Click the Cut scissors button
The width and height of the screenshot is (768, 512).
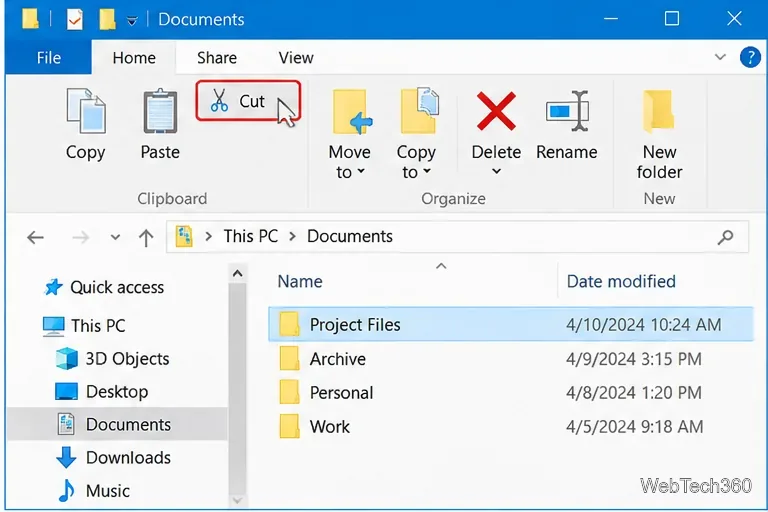pos(247,101)
